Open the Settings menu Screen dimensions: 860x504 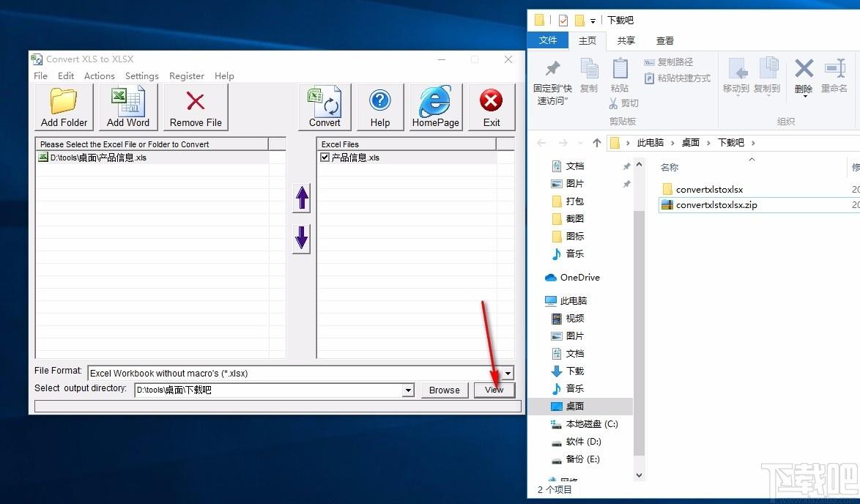[x=141, y=75]
